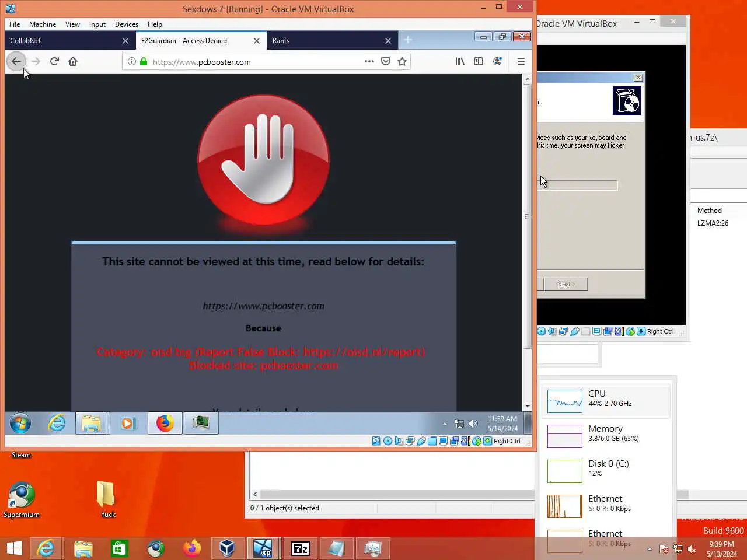Open a new Firefox tab

(408, 40)
